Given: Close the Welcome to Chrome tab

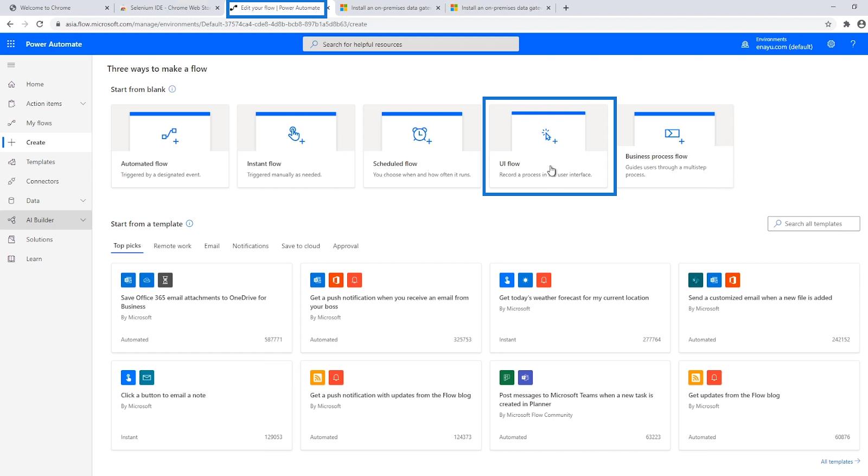Looking at the screenshot, I should point(107,8).
